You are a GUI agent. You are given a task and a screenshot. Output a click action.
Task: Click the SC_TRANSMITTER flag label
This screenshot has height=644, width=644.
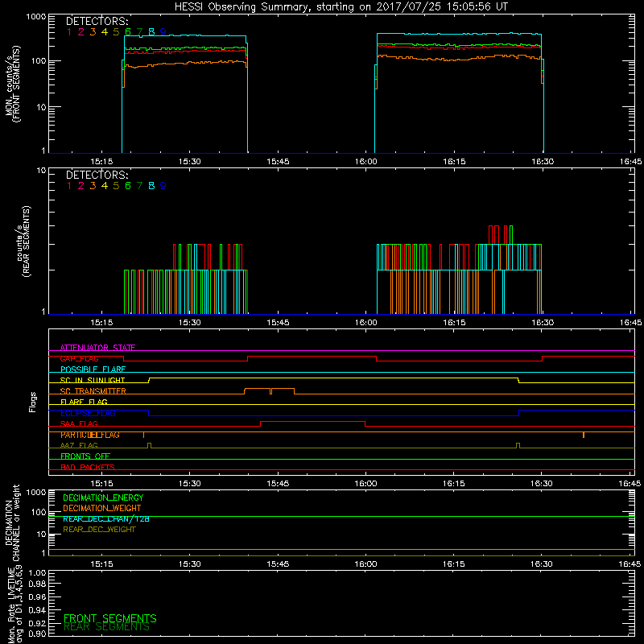click(x=93, y=391)
